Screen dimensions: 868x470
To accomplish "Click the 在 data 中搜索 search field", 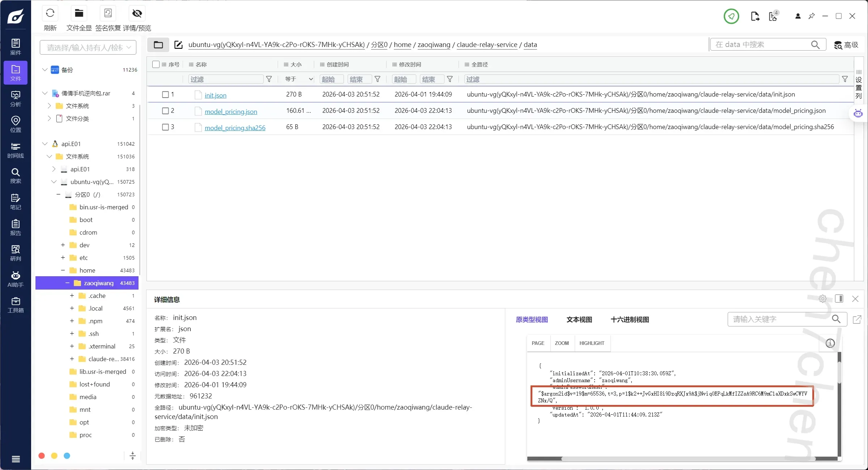I will click(x=759, y=44).
